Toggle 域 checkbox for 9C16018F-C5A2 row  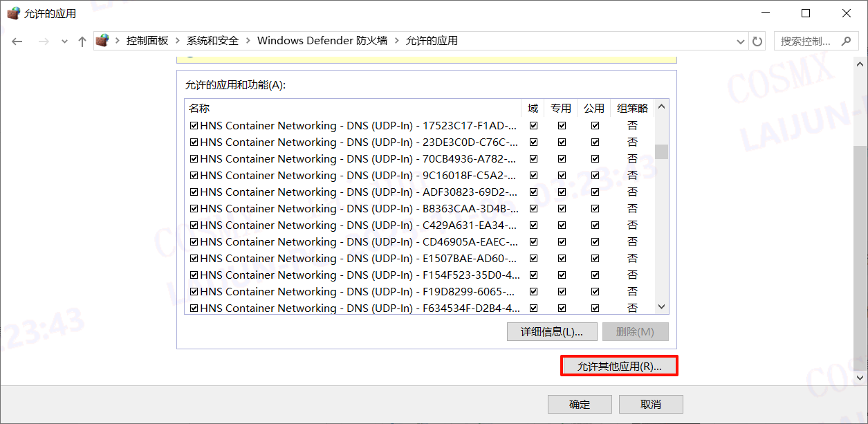click(534, 176)
